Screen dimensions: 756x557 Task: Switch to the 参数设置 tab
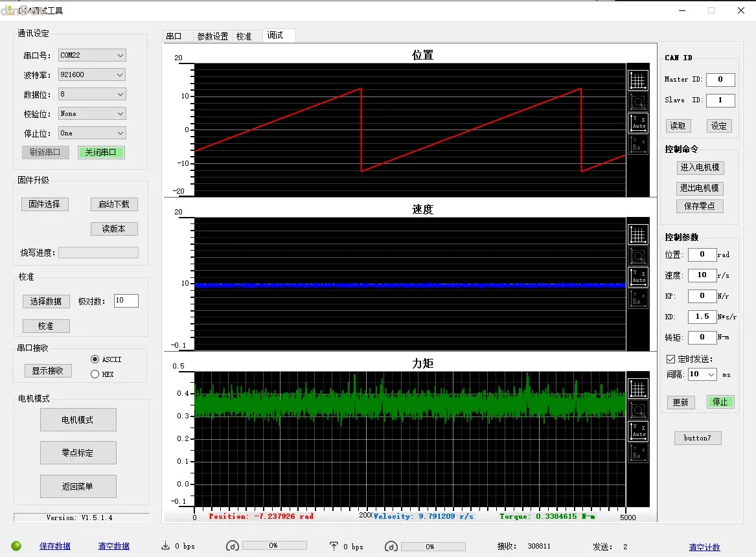pos(212,36)
